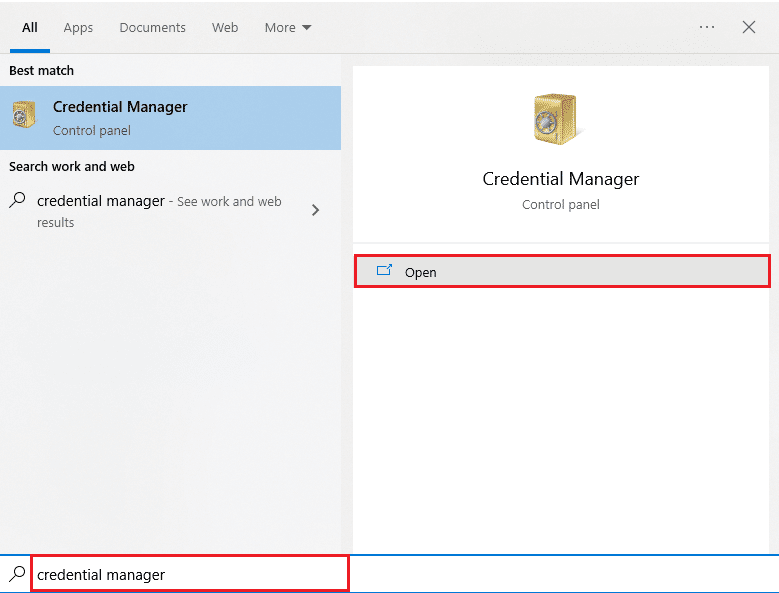
Task: Open the Apps filter tab
Action: pos(78,28)
